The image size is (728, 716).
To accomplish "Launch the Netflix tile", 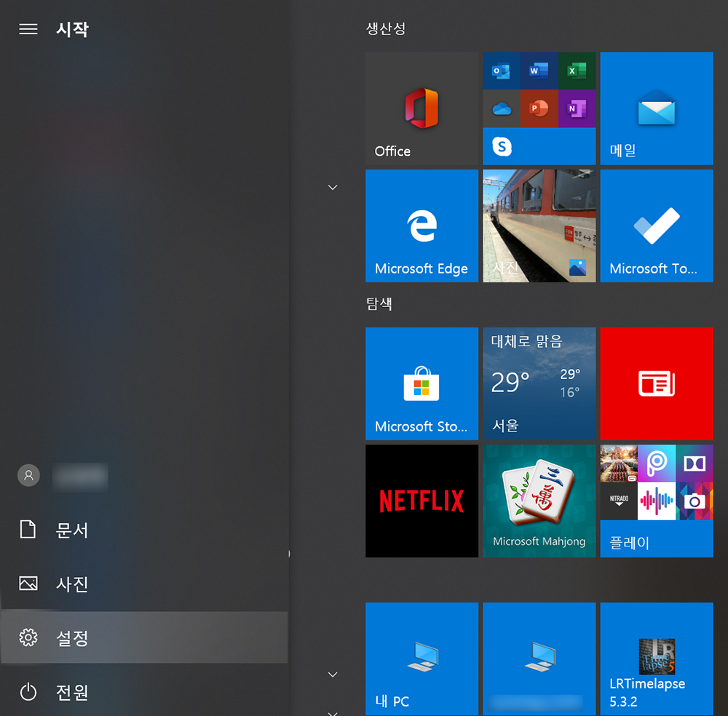I will pos(422,501).
